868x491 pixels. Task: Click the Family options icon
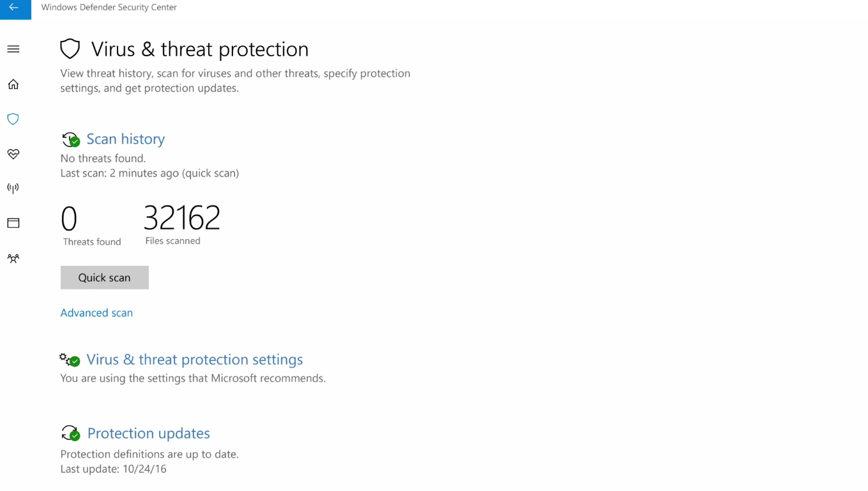coord(13,258)
